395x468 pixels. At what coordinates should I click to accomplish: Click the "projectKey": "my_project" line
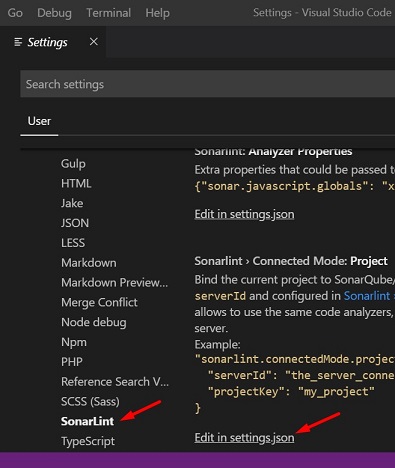291,392
